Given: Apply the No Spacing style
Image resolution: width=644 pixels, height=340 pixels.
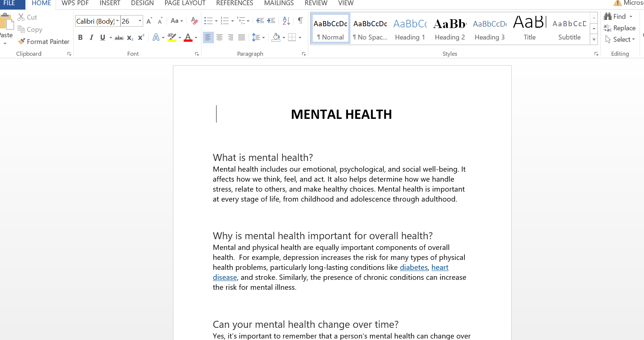Looking at the screenshot, I should pos(370,29).
